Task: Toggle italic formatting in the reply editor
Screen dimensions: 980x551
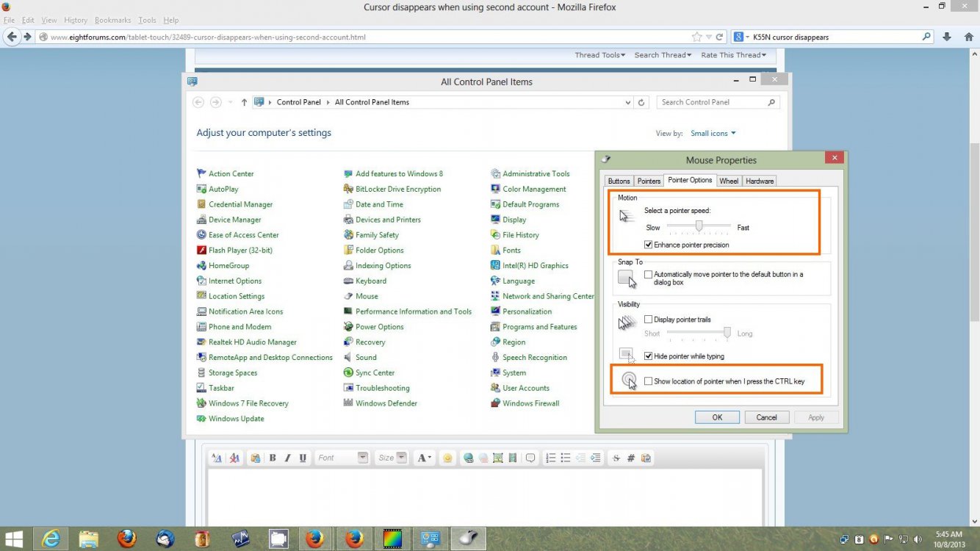Action: click(x=287, y=458)
